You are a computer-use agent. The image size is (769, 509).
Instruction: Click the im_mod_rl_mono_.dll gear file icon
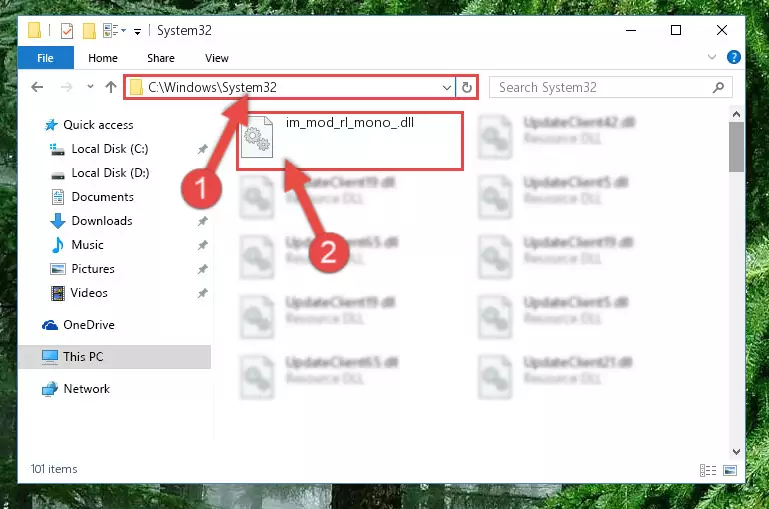pos(257,137)
